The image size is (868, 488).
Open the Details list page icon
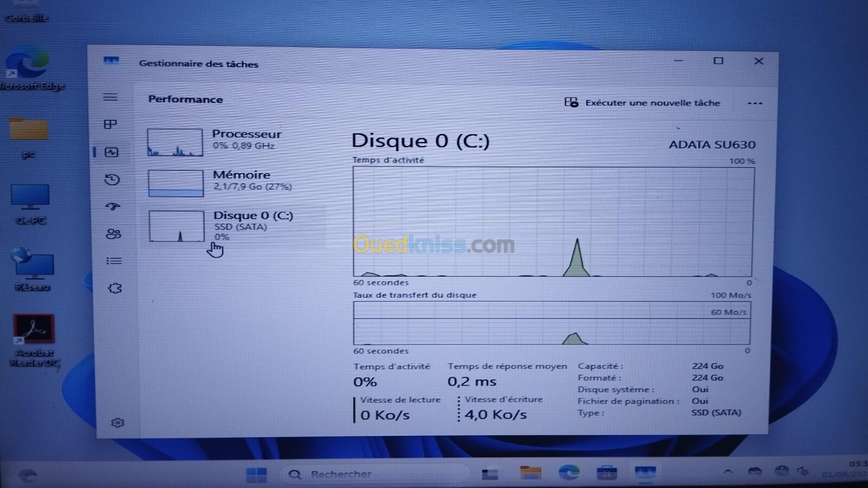click(x=114, y=261)
